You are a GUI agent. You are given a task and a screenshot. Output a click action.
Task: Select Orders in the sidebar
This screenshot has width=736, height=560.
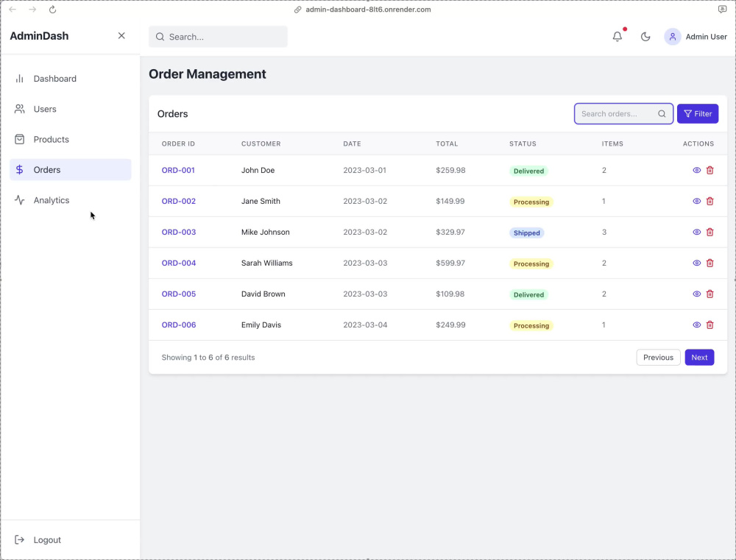coord(71,170)
